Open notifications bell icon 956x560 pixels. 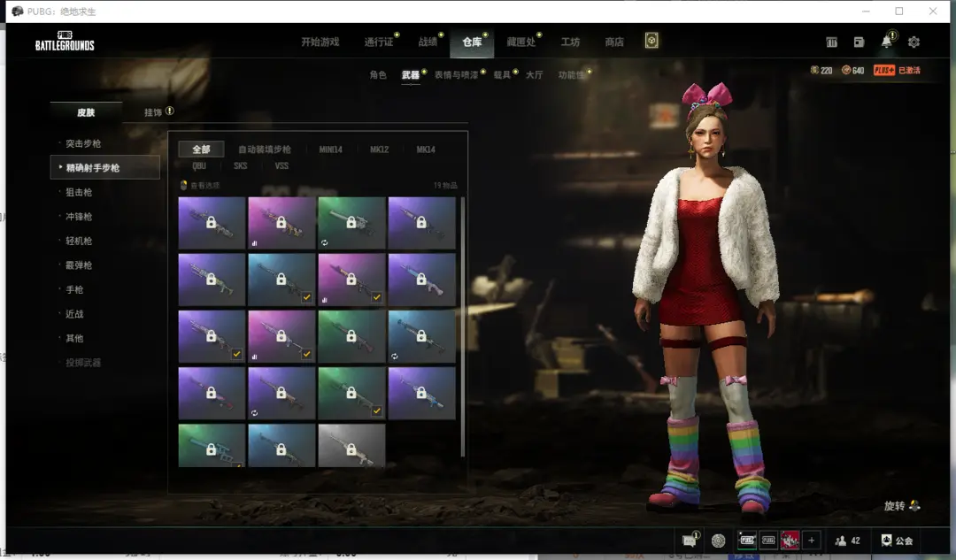pyautogui.click(x=886, y=42)
